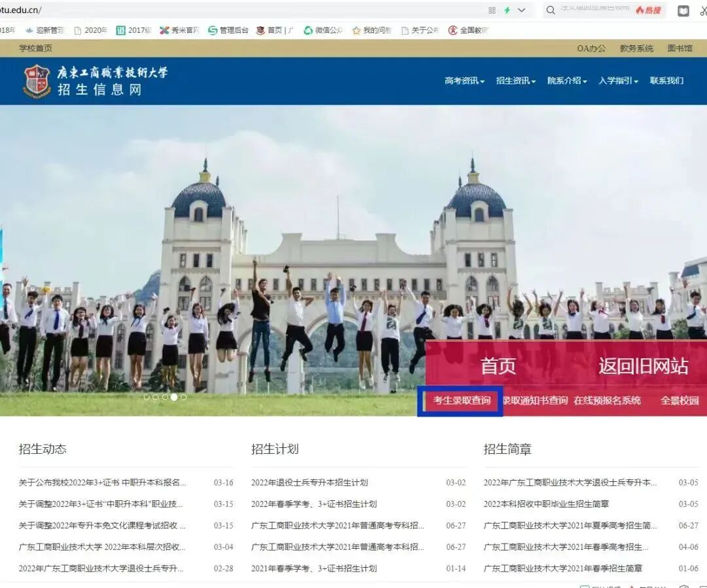Select the 入学指引 navigation menu

coord(616,81)
